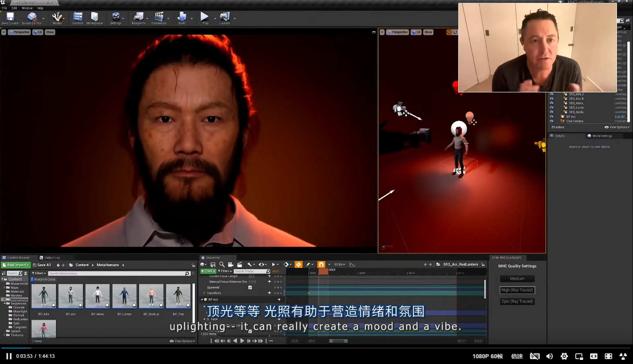Open the Edit menu
The height and width of the screenshot is (364, 633).
(x=14, y=8)
